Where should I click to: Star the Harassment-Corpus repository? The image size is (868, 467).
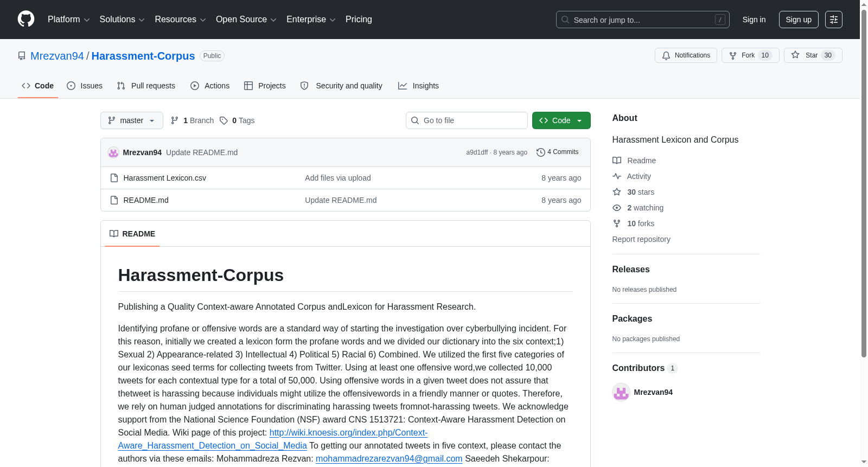(x=813, y=55)
